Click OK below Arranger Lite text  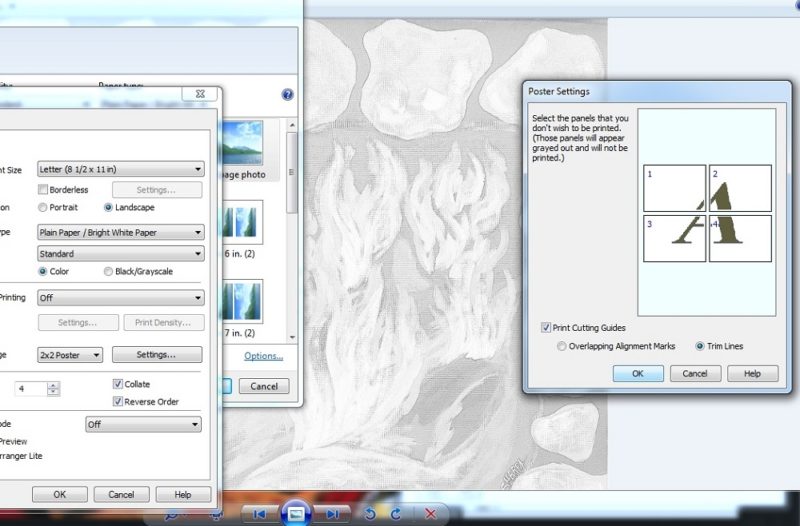pos(60,494)
